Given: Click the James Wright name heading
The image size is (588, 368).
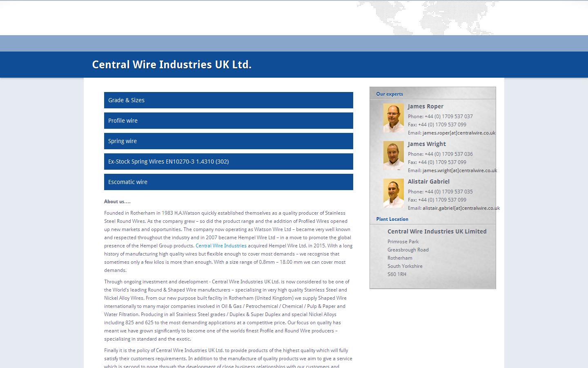Looking at the screenshot, I should point(427,144).
